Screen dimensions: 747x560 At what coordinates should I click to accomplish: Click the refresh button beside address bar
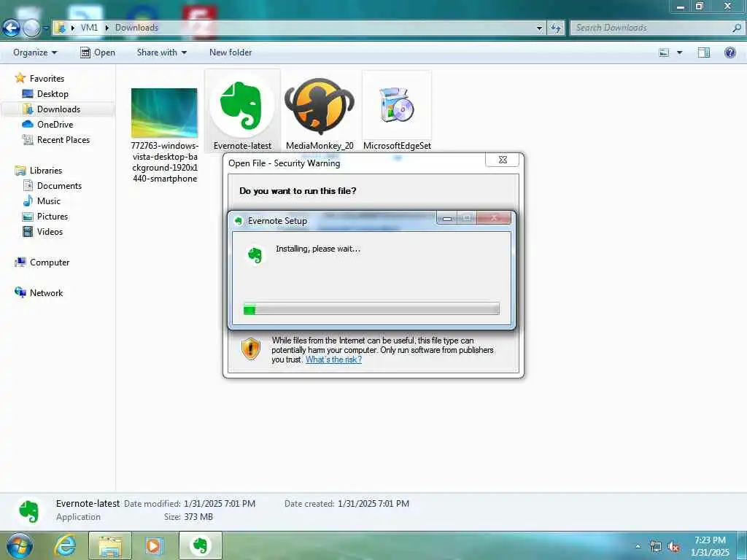[555, 28]
